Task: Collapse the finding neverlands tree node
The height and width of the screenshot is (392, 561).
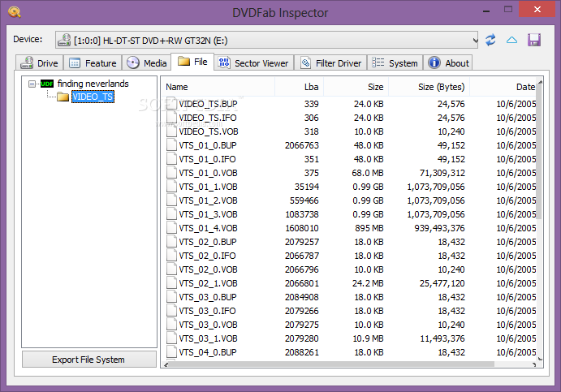Action: tap(32, 84)
